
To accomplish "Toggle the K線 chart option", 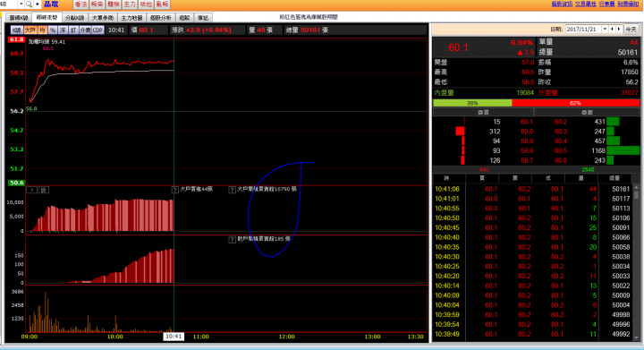I will (16, 30).
